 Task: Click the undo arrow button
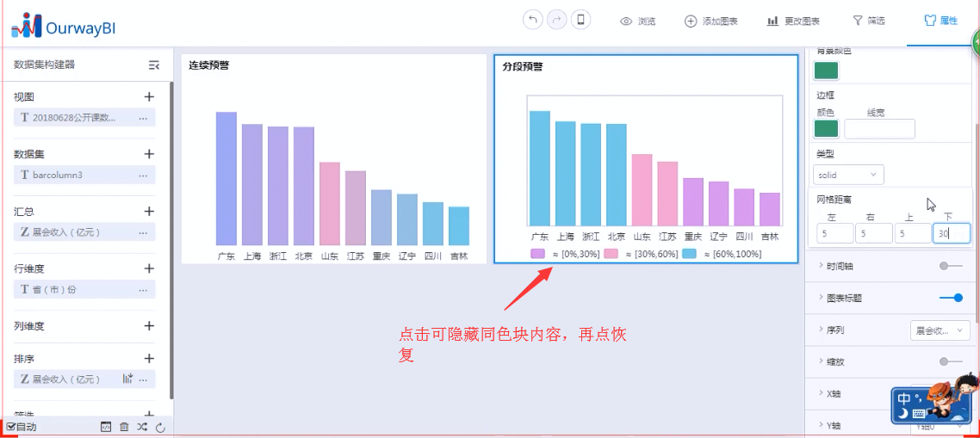[x=532, y=20]
